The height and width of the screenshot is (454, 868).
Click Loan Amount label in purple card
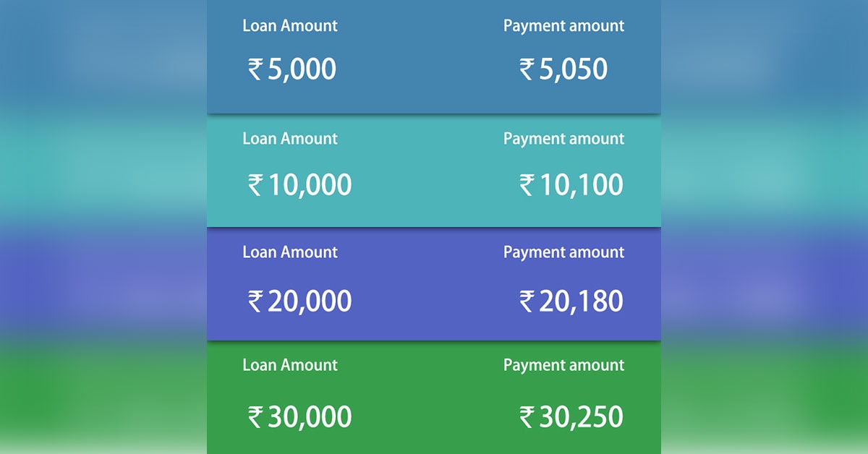point(290,252)
